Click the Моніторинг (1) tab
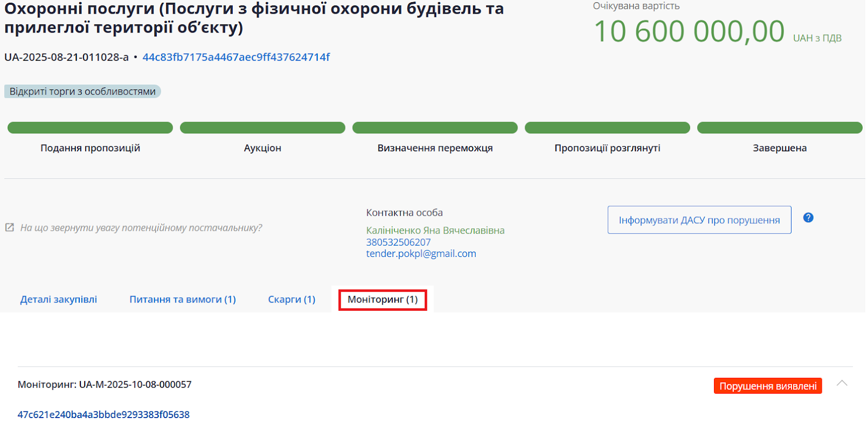The width and height of the screenshot is (868, 424). (382, 299)
